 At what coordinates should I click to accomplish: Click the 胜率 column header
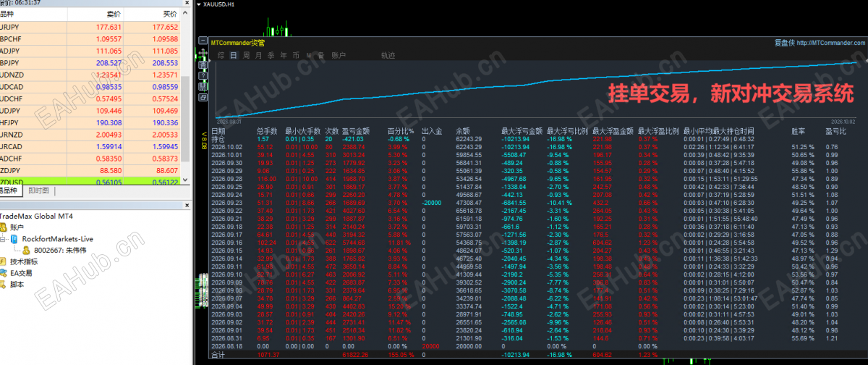(x=799, y=131)
